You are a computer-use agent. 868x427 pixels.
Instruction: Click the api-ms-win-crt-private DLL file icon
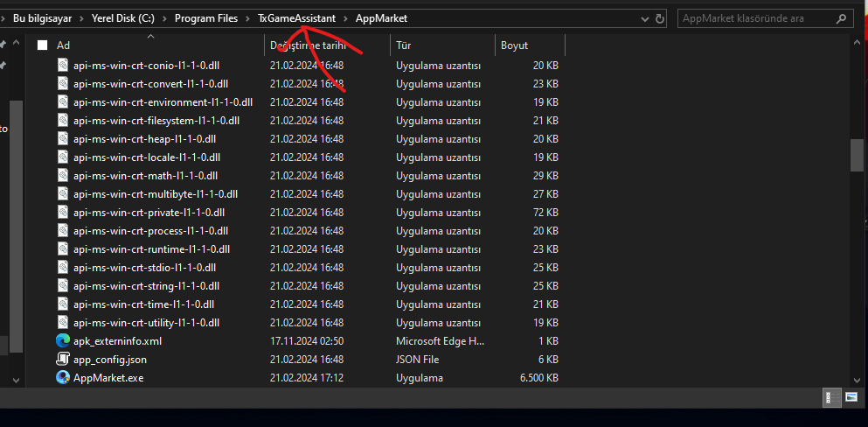63,212
